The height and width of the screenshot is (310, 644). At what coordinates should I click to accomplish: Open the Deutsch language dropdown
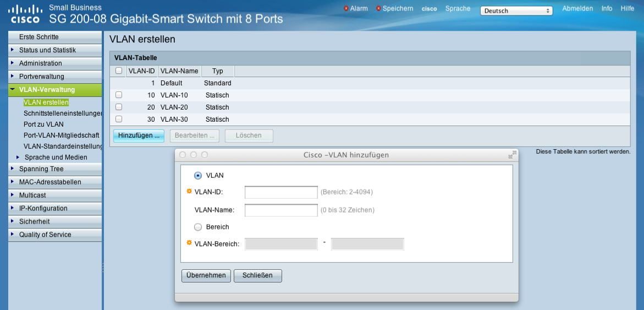tap(516, 11)
